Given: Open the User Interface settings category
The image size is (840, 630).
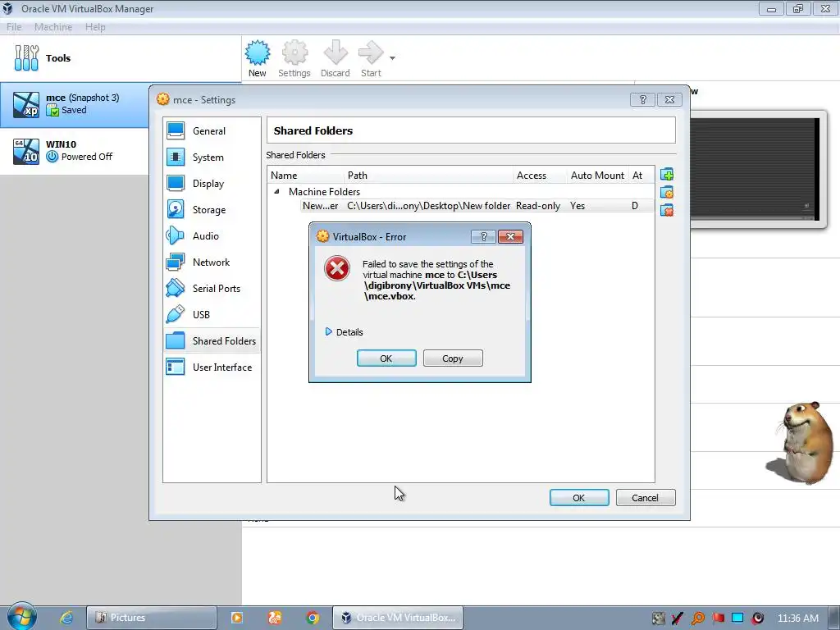Looking at the screenshot, I should pyautogui.click(x=212, y=367).
